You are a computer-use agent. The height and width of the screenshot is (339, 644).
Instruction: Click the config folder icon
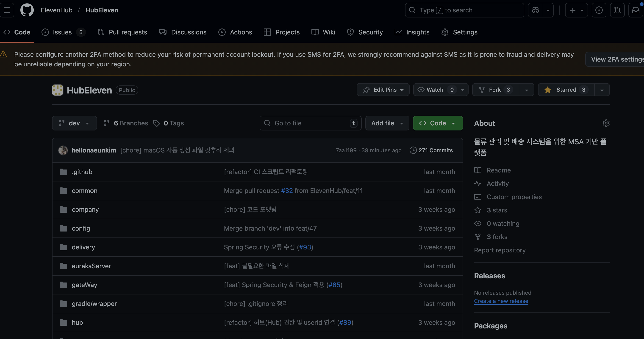tap(64, 228)
